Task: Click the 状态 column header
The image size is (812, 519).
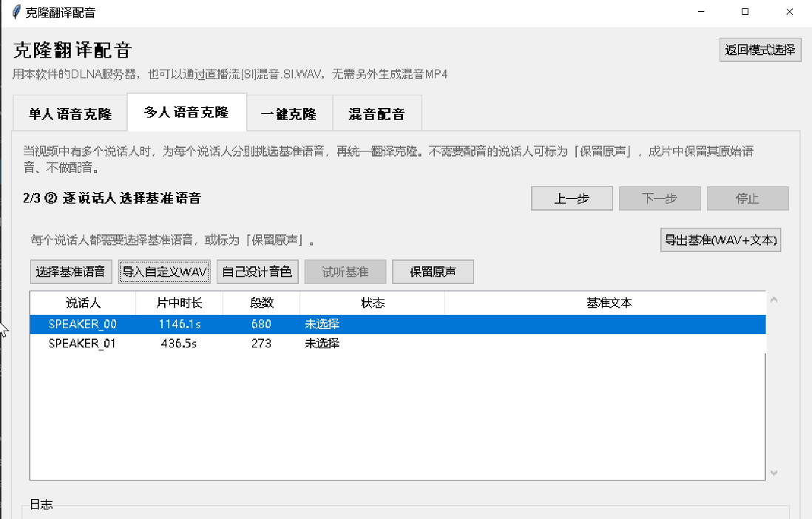Action: [372, 303]
